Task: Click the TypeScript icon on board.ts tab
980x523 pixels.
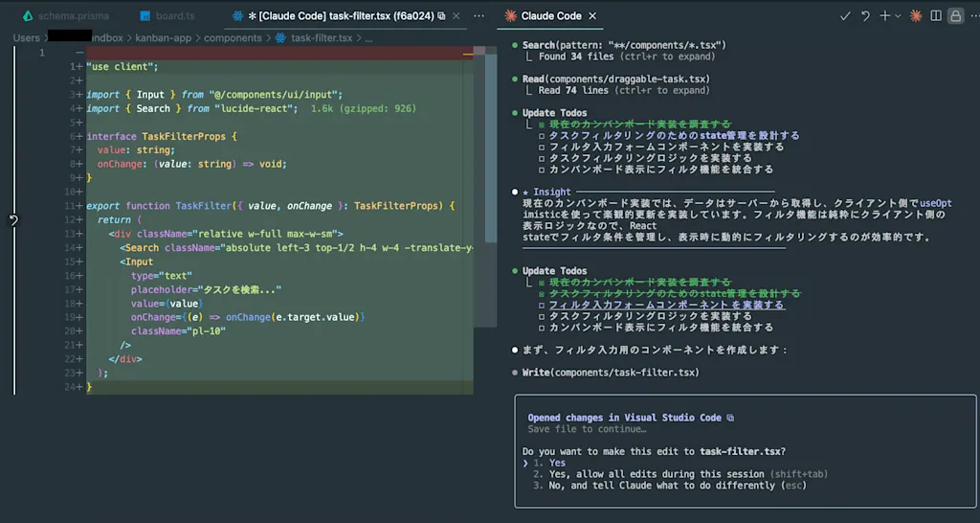Action: [145, 16]
